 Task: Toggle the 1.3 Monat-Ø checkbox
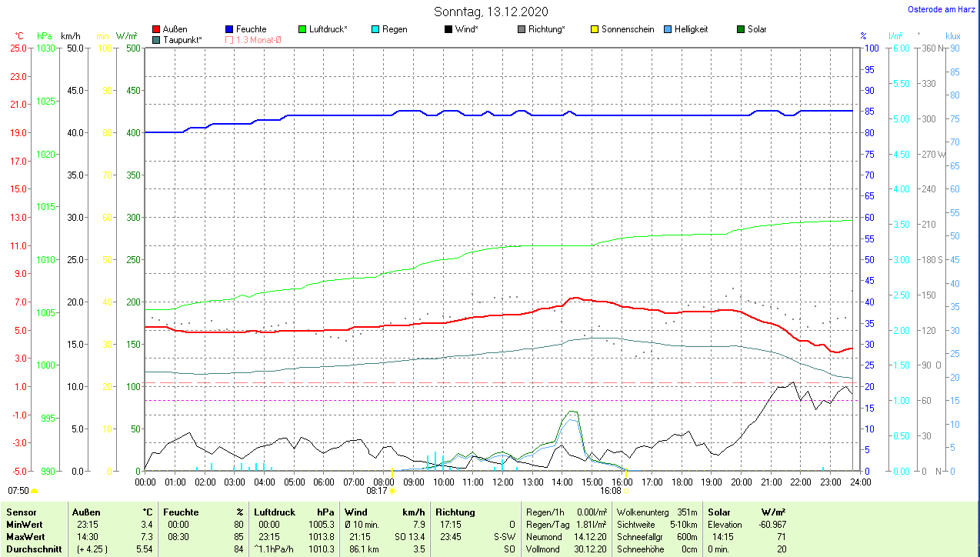[x=229, y=39]
